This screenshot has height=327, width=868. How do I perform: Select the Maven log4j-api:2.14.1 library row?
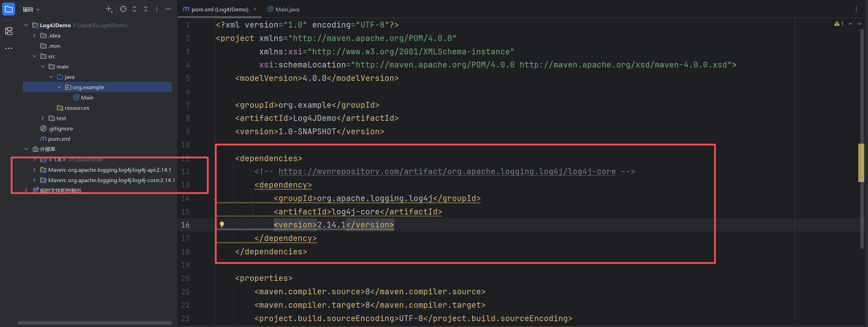click(x=97, y=170)
